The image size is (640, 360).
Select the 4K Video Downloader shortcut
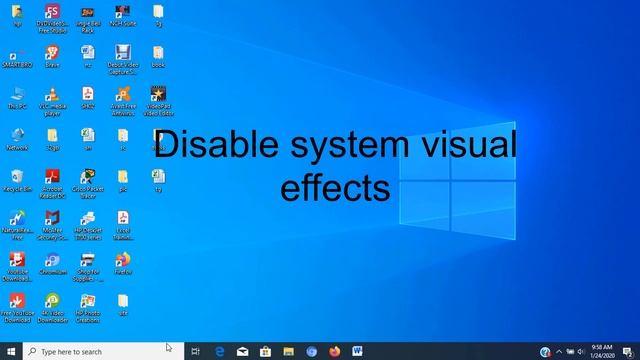click(52, 309)
